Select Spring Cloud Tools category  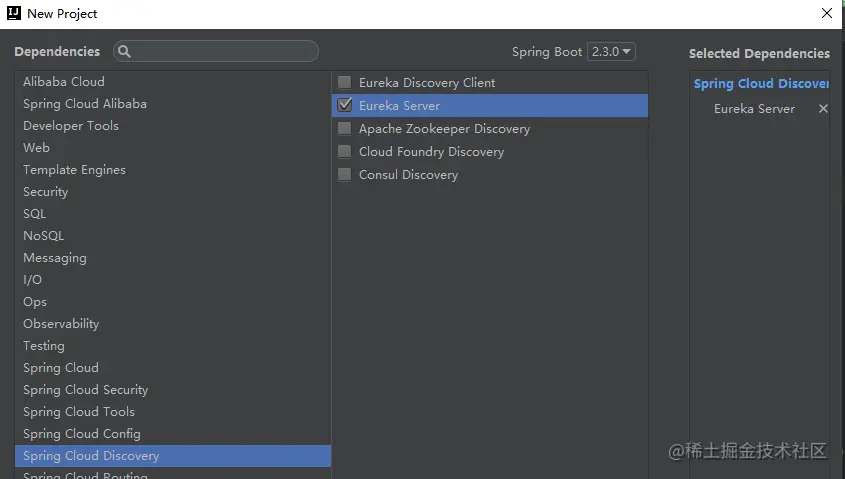coord(172,412)
